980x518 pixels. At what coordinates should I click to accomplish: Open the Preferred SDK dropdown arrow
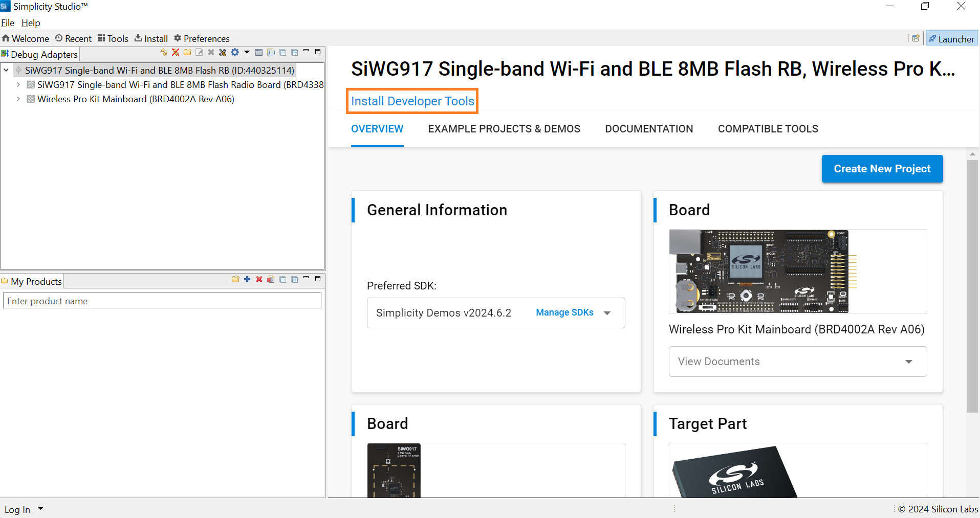[x=607, y=313]
